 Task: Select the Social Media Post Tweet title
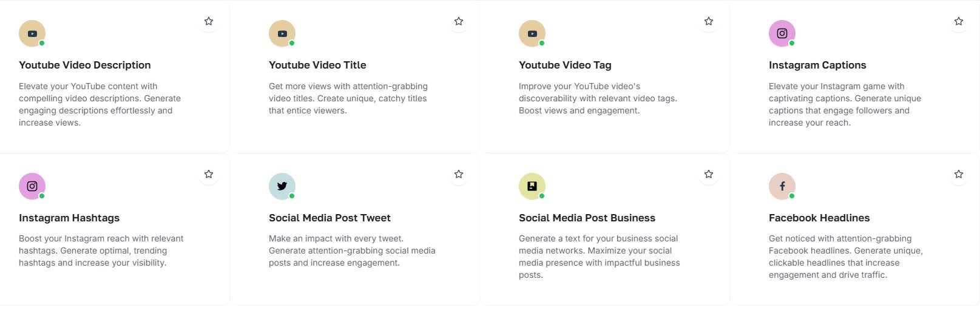329,218
